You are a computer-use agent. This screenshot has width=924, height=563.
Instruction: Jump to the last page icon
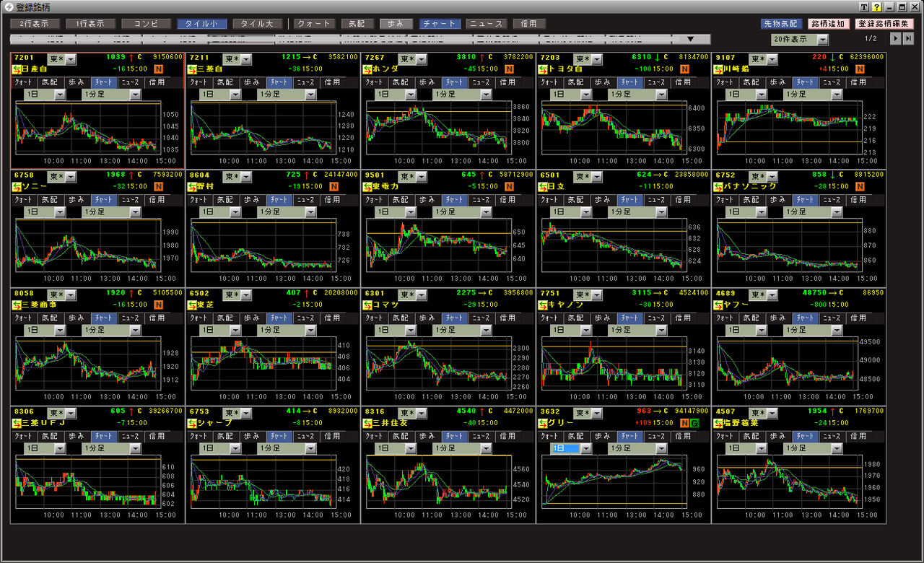point(909,38)
